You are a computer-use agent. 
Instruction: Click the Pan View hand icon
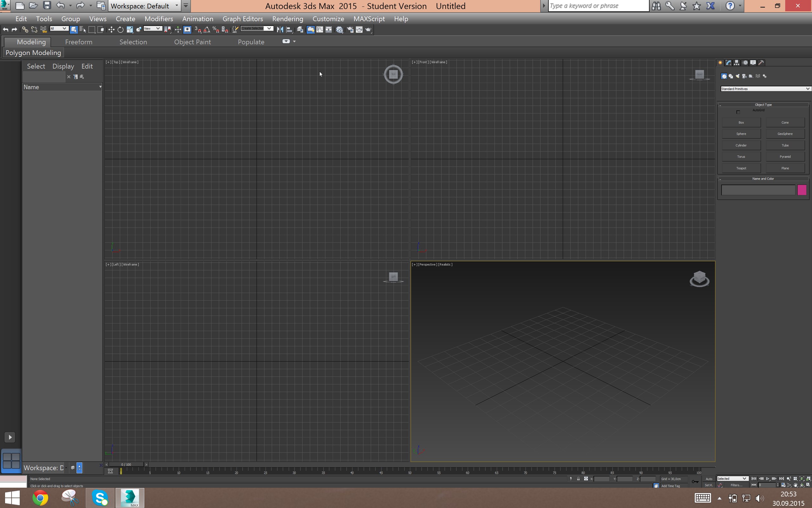tap(795, 485)
